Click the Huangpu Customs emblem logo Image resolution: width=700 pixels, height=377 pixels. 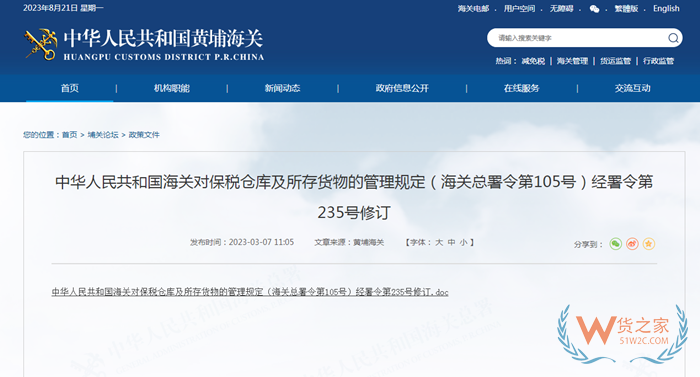click(x=41, y=44)
